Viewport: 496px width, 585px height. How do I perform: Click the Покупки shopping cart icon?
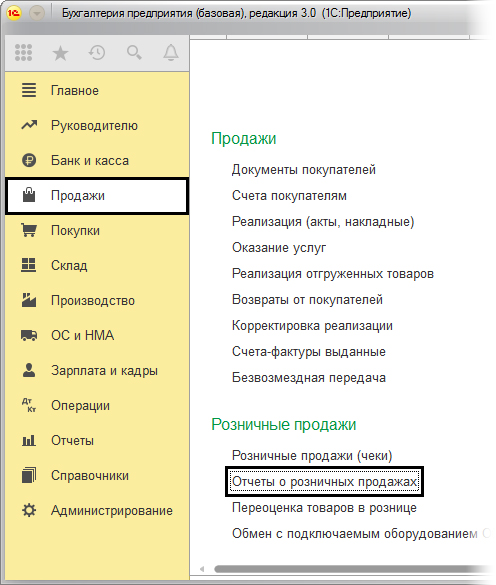point(29,230)
